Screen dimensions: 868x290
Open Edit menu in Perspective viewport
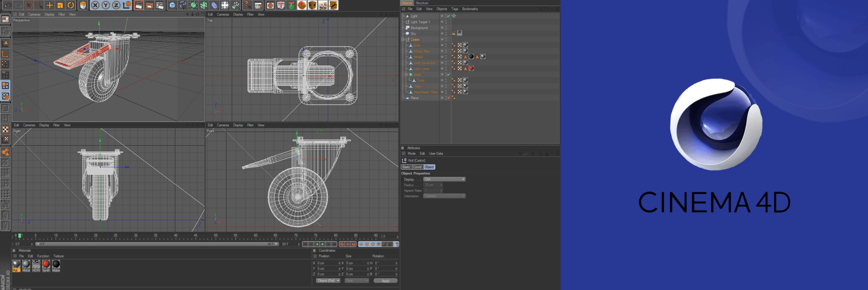tap(22, 14)
